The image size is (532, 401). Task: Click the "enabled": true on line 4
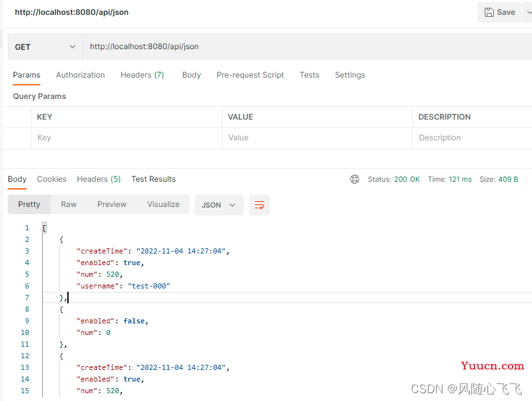click(x=110, y=263)
